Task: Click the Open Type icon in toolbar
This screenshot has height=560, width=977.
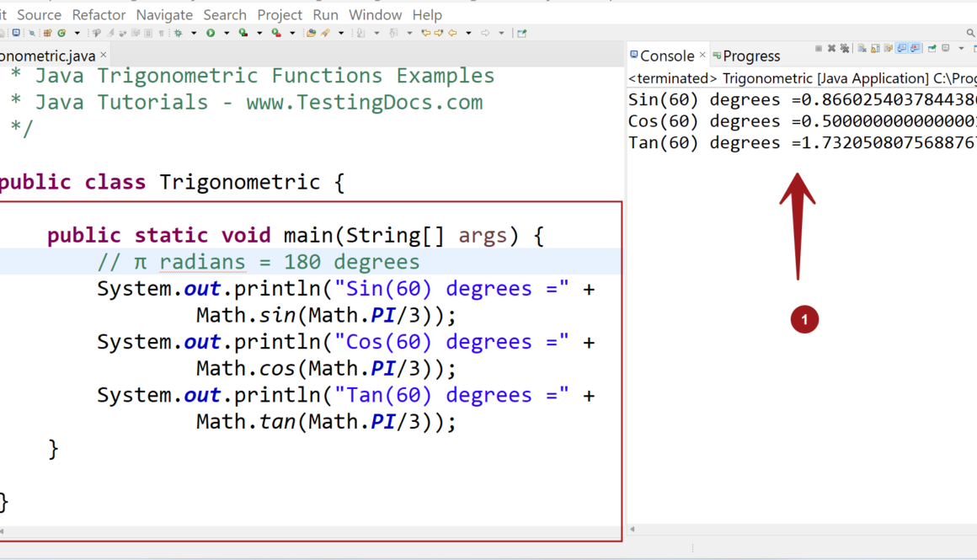Action: point(311,34)
